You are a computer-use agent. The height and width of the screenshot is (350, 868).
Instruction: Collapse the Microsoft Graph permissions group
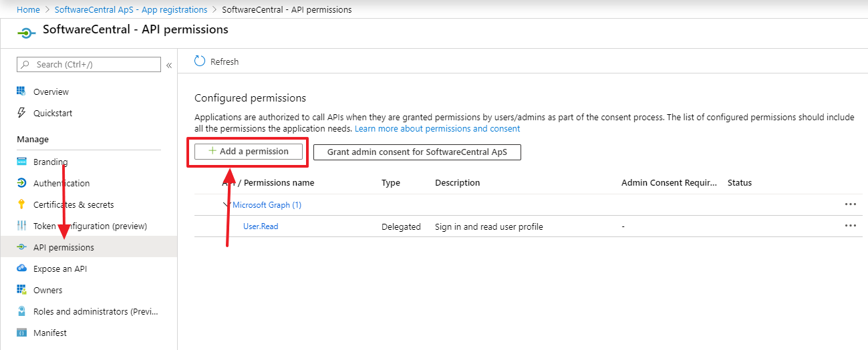pos(227,205)
